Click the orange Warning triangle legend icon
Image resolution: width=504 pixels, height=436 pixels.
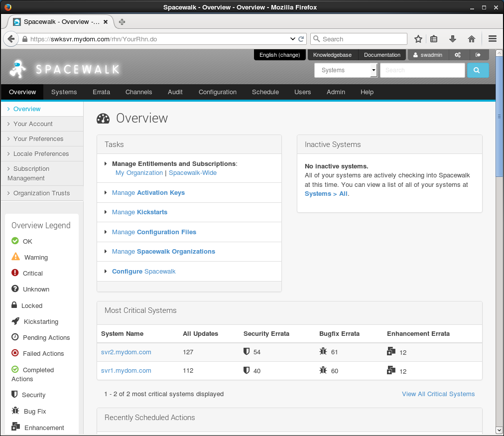click(16, 257)
